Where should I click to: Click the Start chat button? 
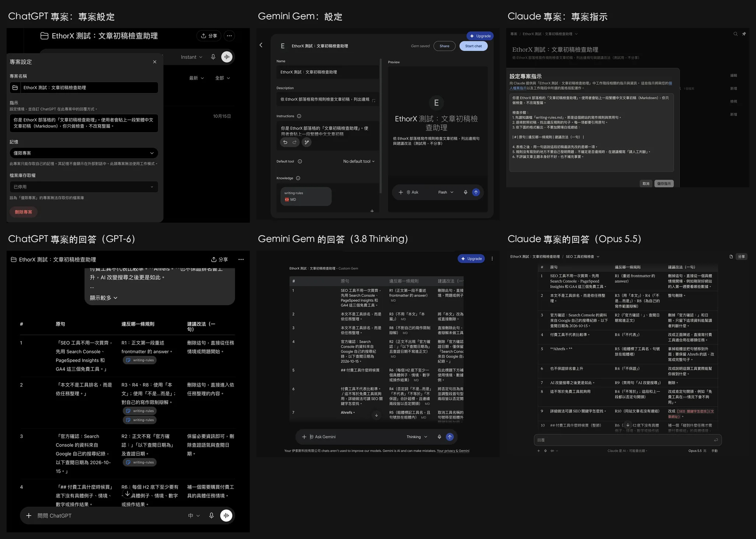(x=473, y=46)
